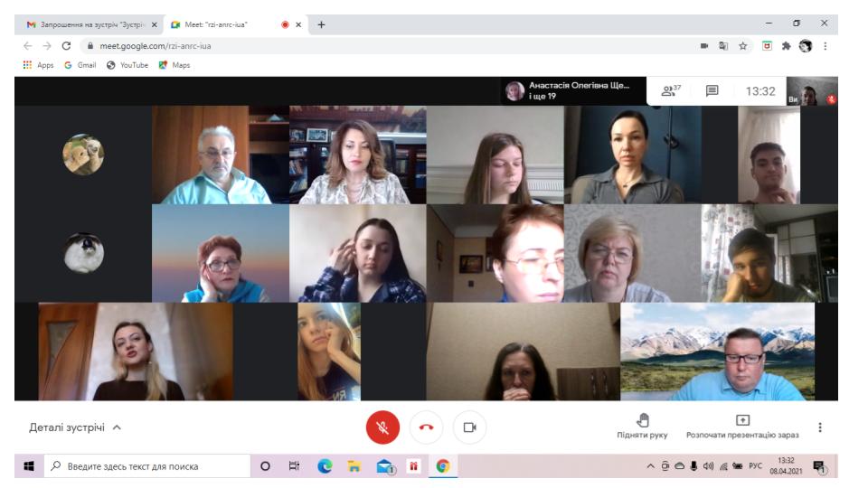Screen dimensions: 868x488
Task: Open the Gmail bookmark
Action: pyautogui.click(x=80, y=65)
